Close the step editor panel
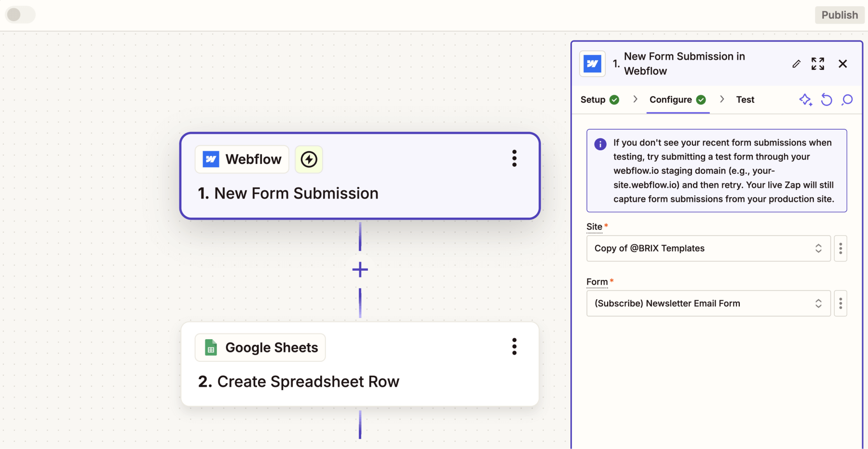Image resolution: width=868 pixels, height=449 pixels. click(842, 64)
